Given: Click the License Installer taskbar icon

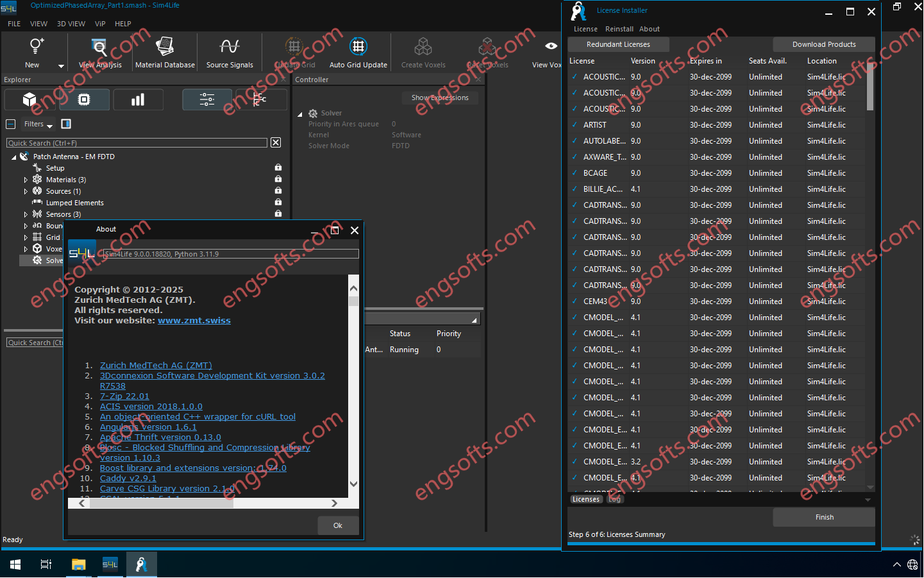Looking at the screenshot, I should (x=141, y=565).
